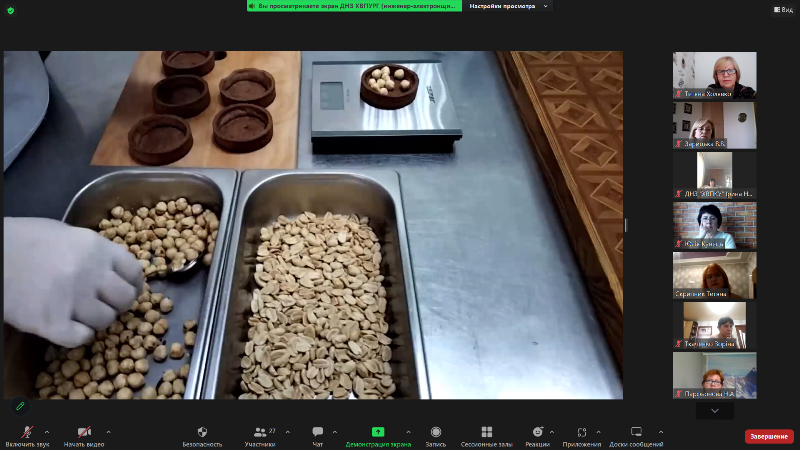Open the Реакции smiley icon

[x=537, y=432]
